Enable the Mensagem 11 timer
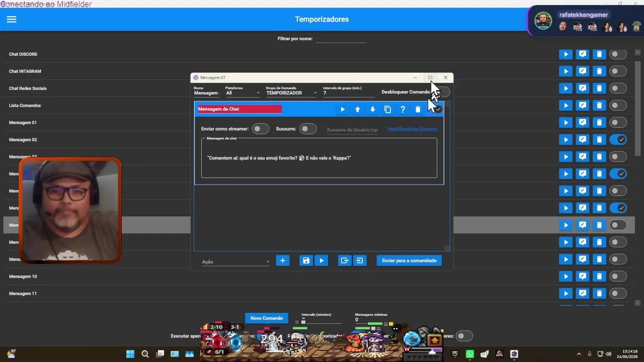 pyautogui.click(x=618, y=294)
